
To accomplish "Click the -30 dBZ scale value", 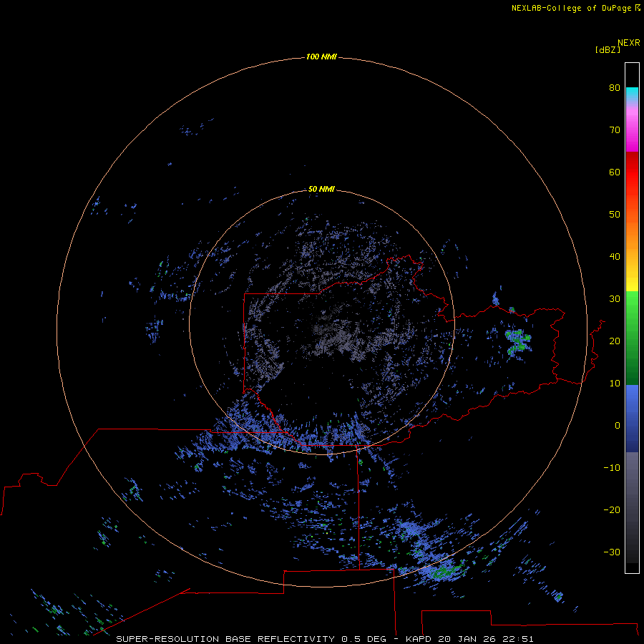I will [612, 552].
